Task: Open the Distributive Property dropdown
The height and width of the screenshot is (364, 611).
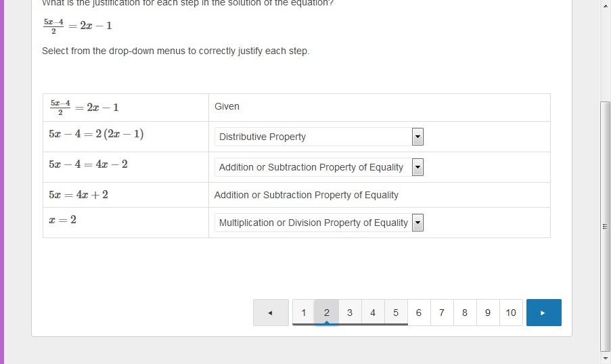Action: point(319,137)
